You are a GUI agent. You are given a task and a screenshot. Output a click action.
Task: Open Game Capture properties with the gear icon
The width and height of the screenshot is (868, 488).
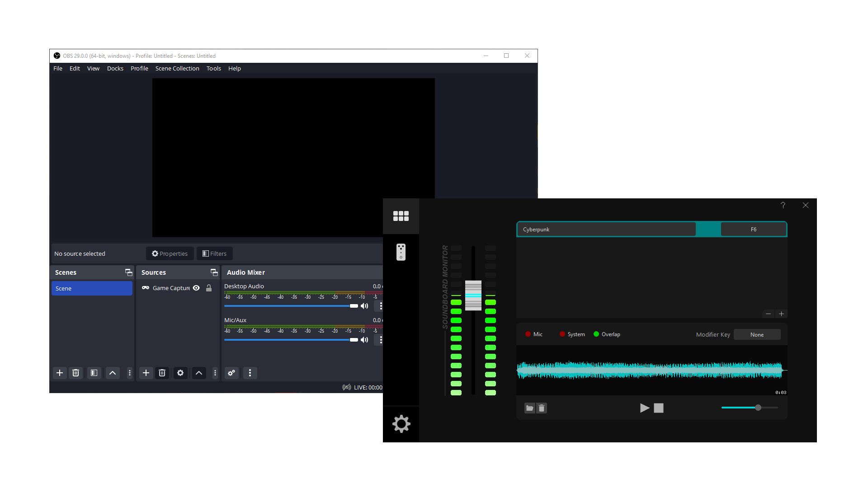pyautogui.click(x=180, y=373)
